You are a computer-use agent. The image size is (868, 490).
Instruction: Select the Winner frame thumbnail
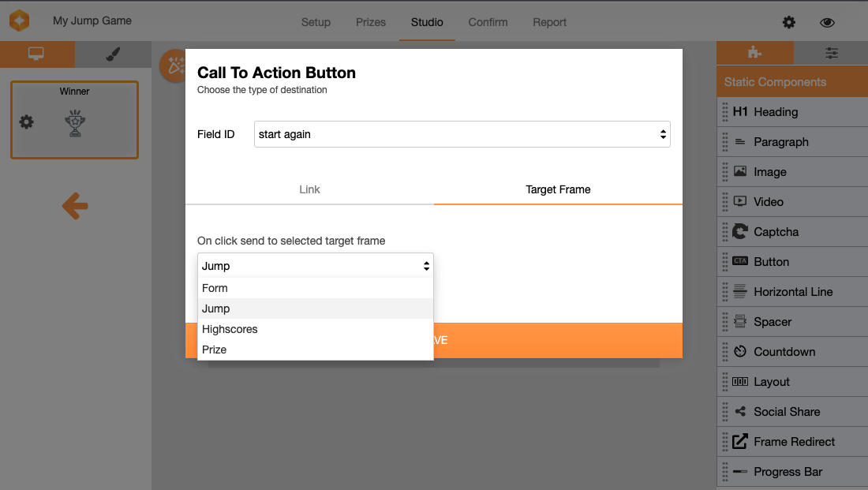click(x=75, y=120)
